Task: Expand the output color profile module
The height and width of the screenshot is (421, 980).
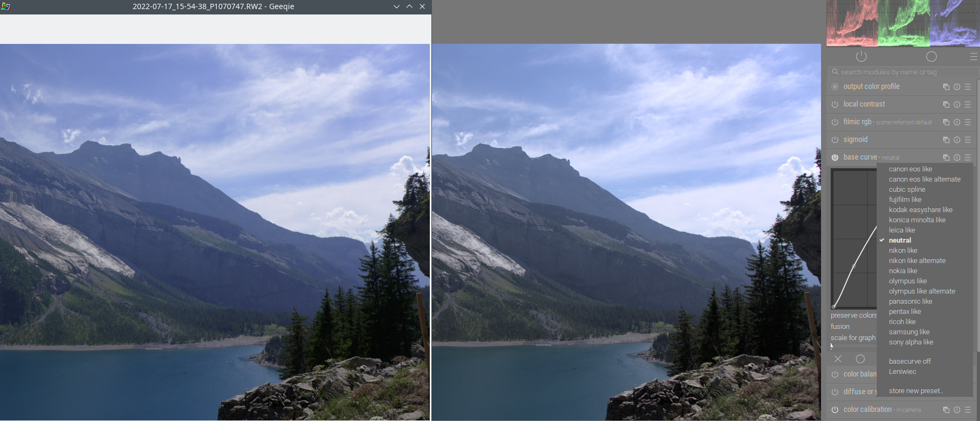Action: coord(871,87)
